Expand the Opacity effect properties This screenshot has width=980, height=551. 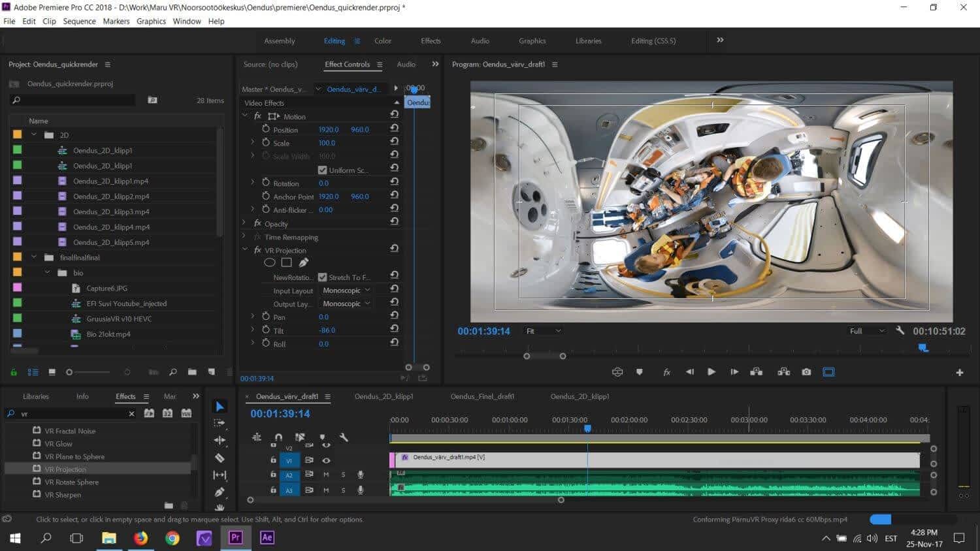click(245, 223)
